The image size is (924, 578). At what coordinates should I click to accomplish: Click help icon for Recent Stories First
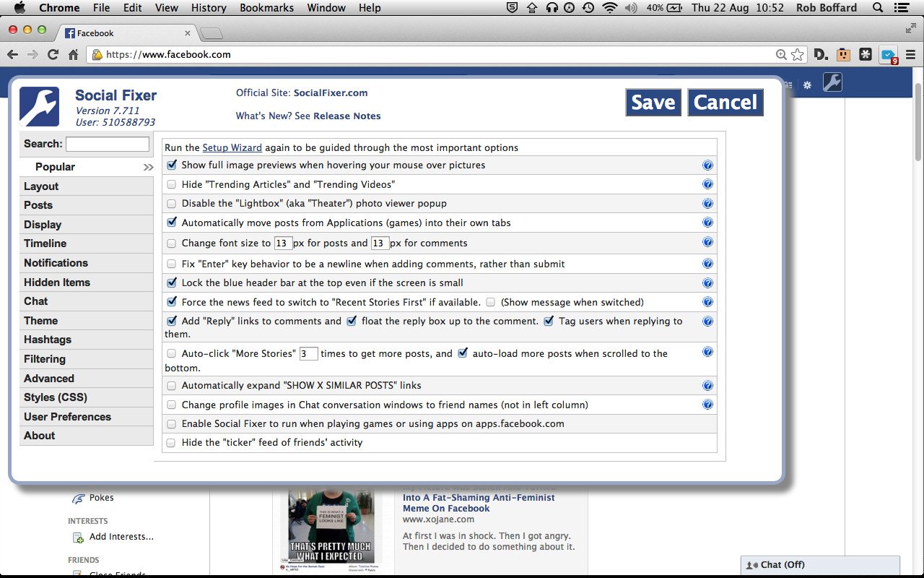[707, 302]
